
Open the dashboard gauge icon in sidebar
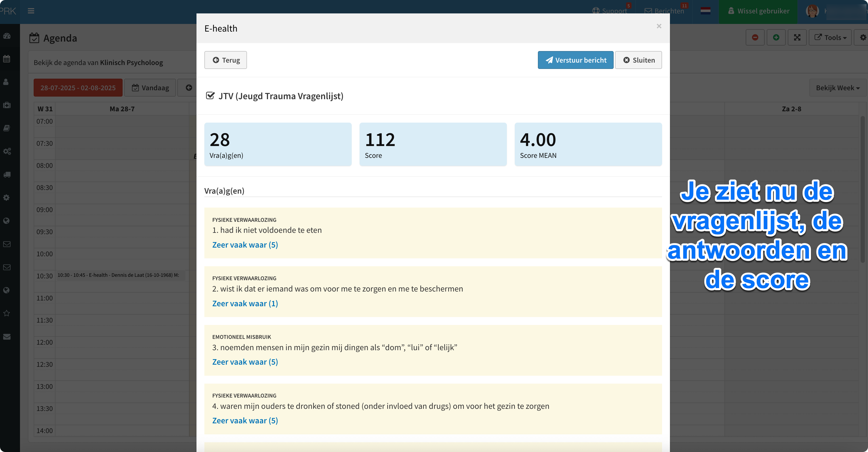[x=7, y=36]
